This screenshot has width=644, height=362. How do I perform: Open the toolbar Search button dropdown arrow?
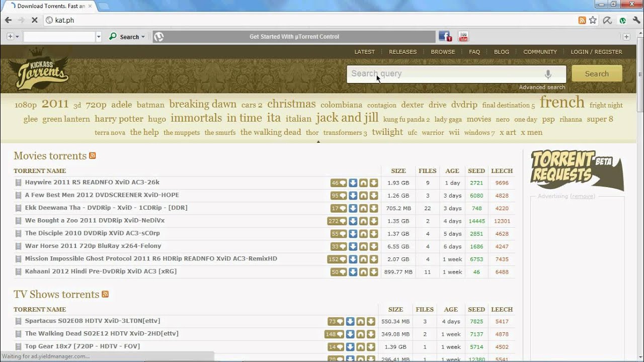pos(143,37)
